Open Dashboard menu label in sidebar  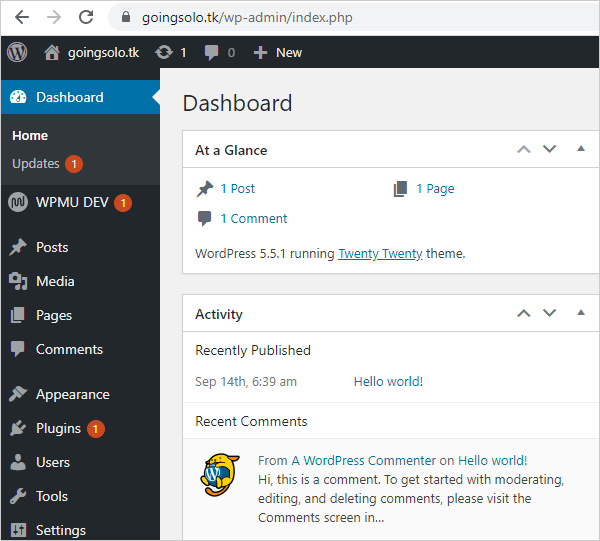(70, 97)
